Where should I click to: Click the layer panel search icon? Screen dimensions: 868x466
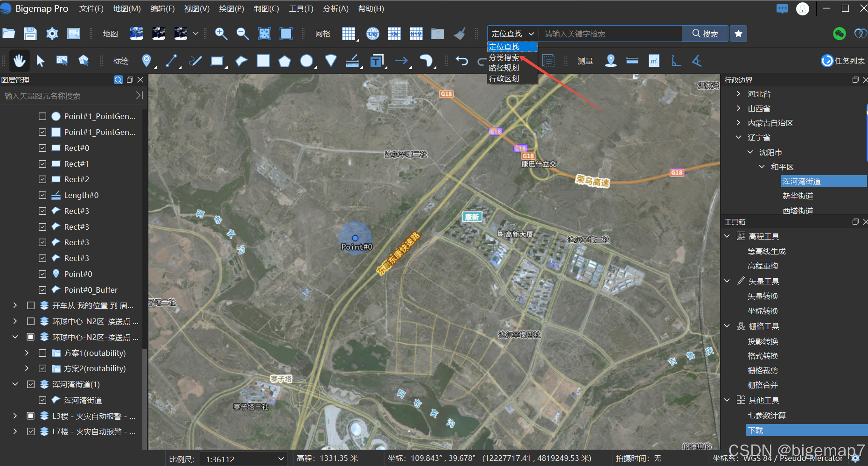coord(118,80)
